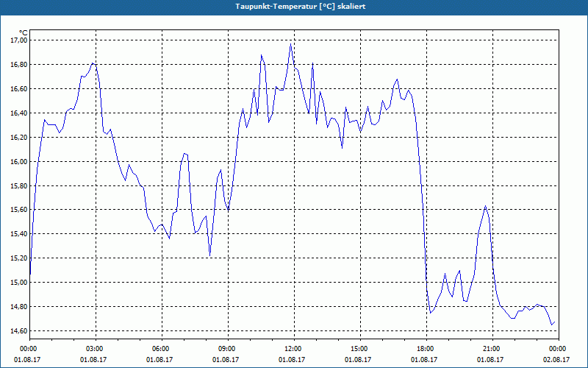The height and width of the screenshot is (368, 588).
Task: Click the 15,20 y-axis label
Action: (19, 258)
